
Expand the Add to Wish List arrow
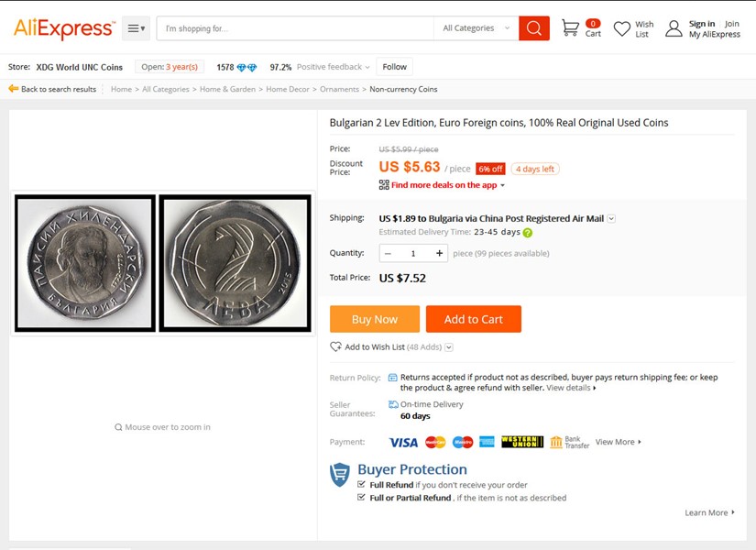click(x=449, y=347)
